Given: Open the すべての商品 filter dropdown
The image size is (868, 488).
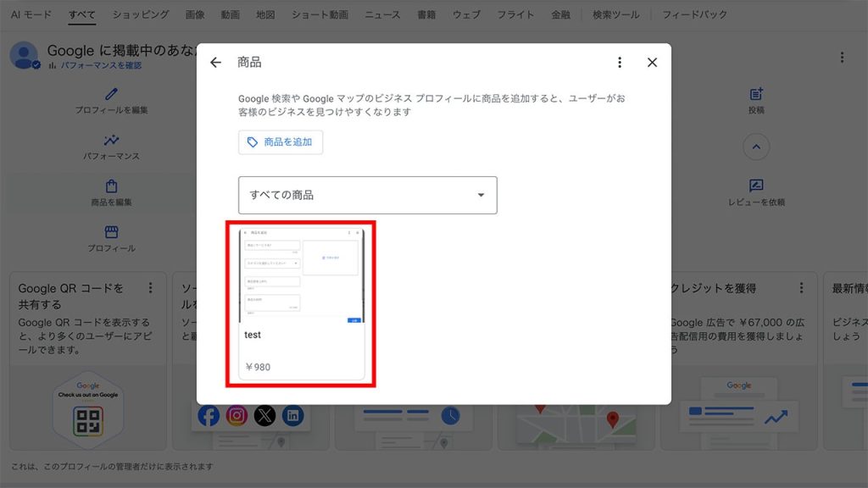Looking at the screenshot, I should [x=366, y=195].
